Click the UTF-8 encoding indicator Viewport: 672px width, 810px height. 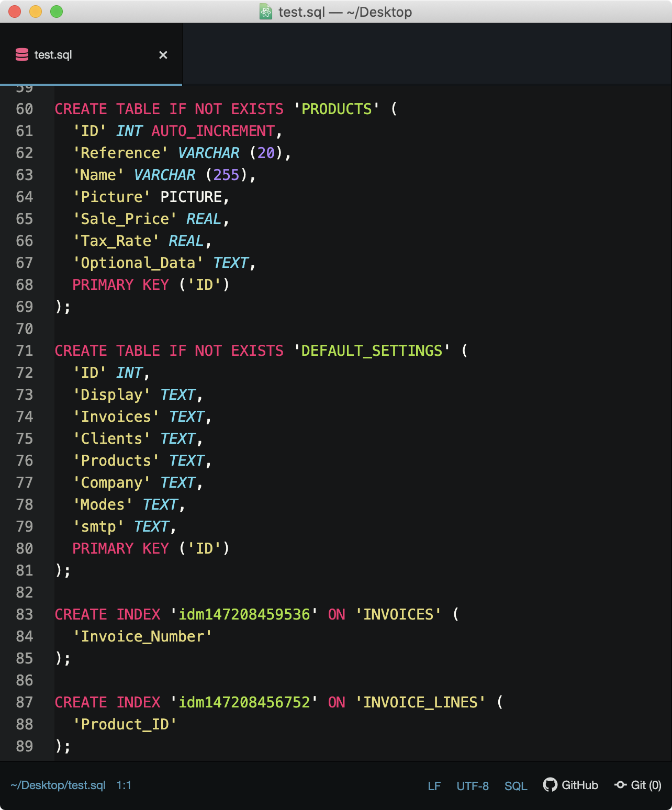coord(472,785)
